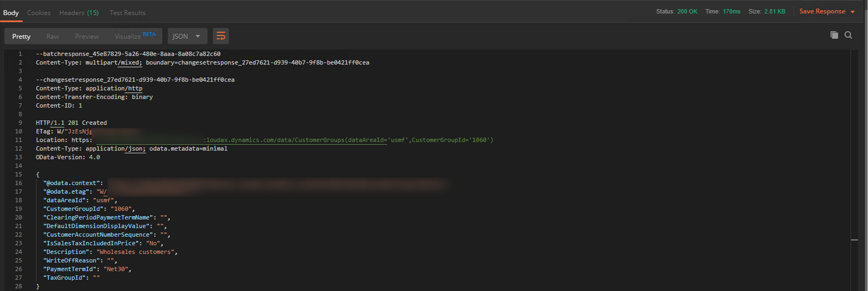Click the vertical scrollbar marker

point(854,240)
